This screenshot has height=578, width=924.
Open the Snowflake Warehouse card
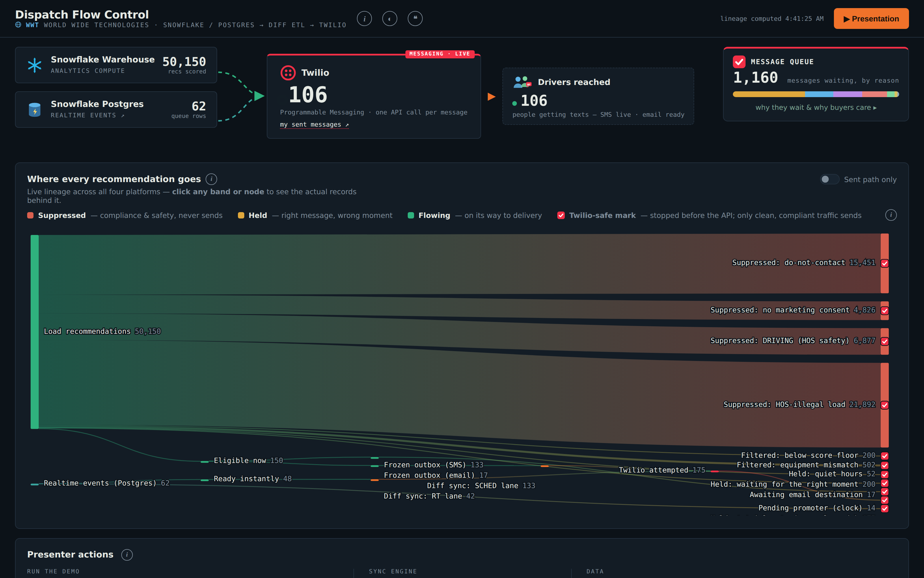click(116, 65)
